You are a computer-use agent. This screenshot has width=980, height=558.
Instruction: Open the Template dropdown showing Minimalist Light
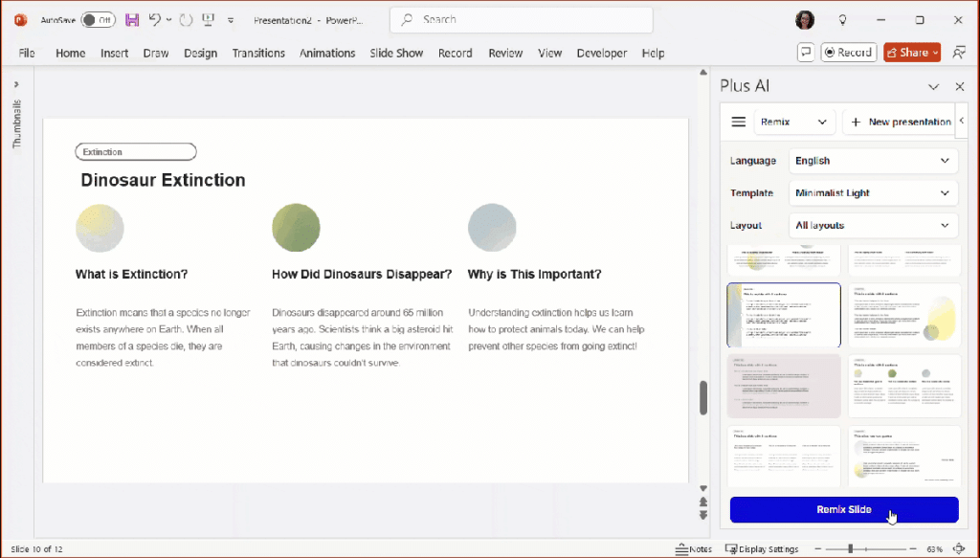click(x=873, y=193)
